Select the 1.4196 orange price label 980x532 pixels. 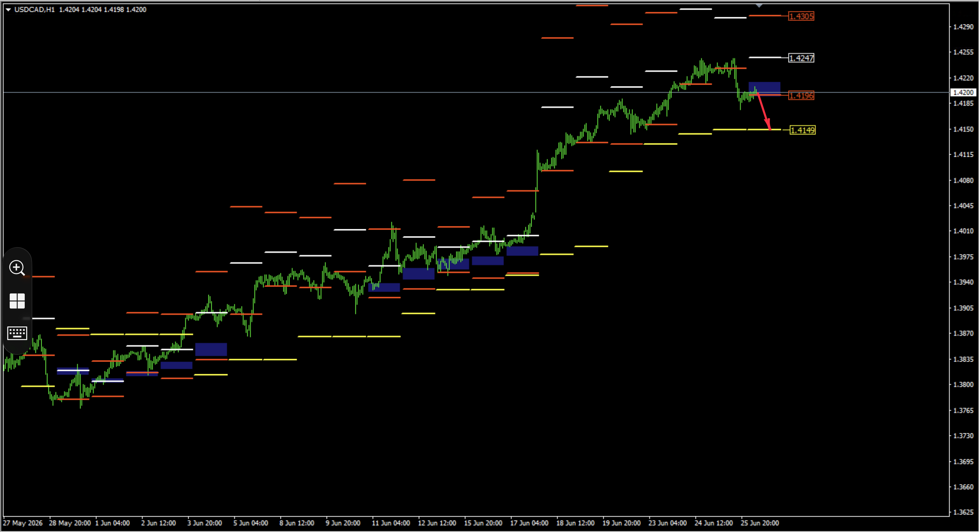pos(801,96)
